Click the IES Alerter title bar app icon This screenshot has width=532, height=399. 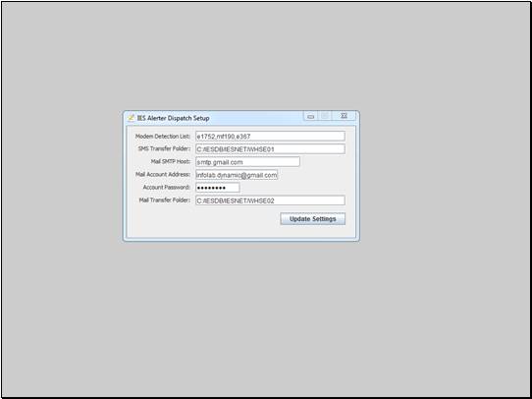[x=131, y=118]
